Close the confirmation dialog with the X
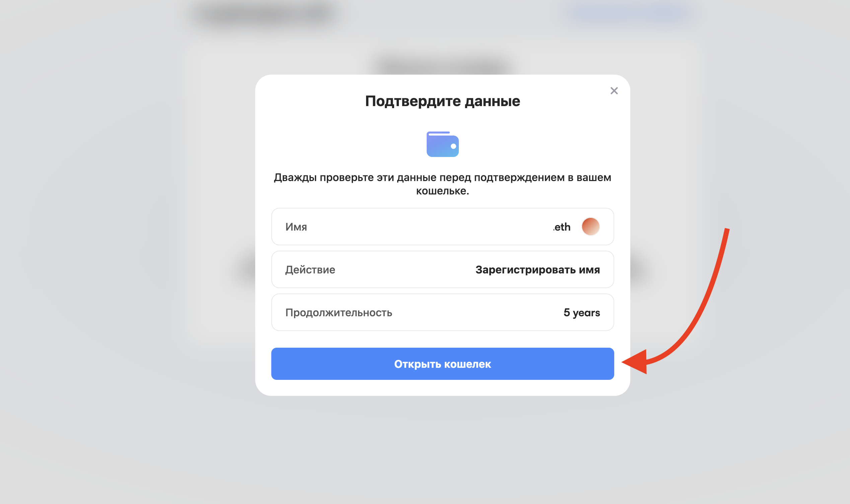 pyautogui.click(x=614, y=91)
